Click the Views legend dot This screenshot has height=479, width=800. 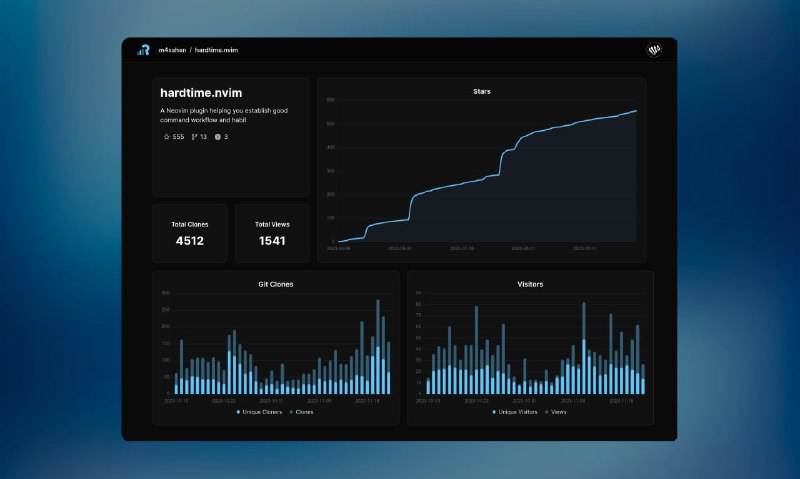pos(547,411)
